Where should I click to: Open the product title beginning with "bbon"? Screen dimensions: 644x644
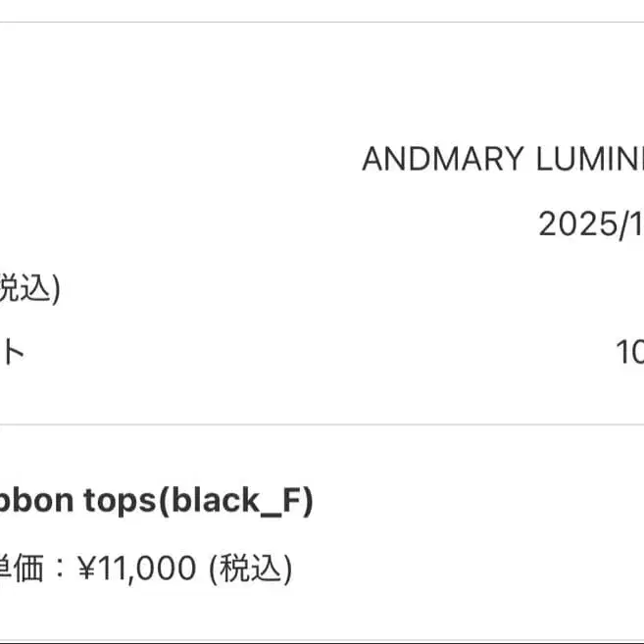pyautogui.click(x=37, y=502)
